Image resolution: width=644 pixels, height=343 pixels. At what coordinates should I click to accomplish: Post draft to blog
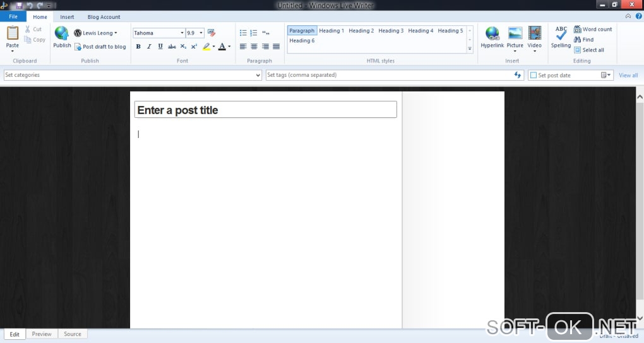[100, 47]
